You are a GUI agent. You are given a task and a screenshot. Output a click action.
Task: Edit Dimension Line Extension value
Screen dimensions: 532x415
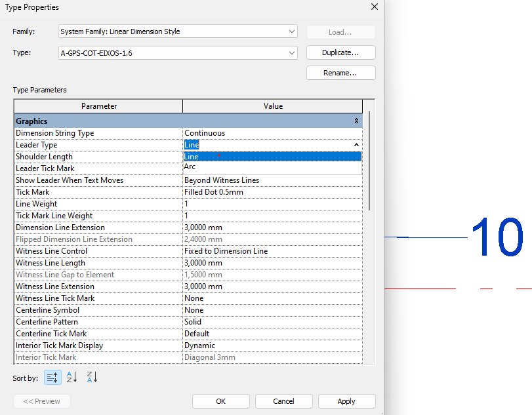(x=272, y=227)
